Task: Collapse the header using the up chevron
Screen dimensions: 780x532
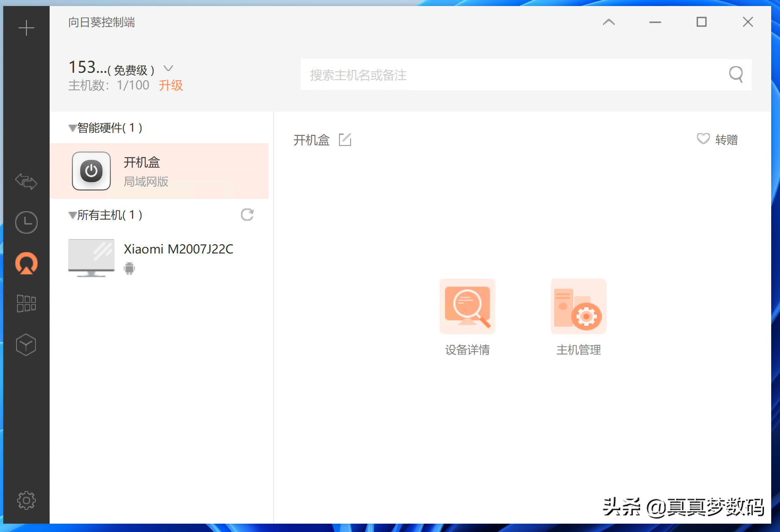Action: (608, 22)
